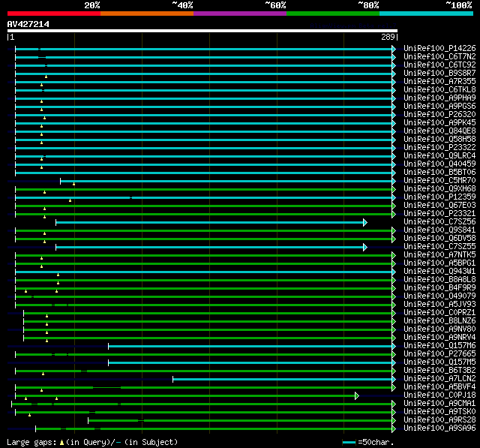The width and height of the screenshot is (480, 448).
Task: Click the end arrowhead of the C7SZ56 alignment
Action: [x=365, y=223]
